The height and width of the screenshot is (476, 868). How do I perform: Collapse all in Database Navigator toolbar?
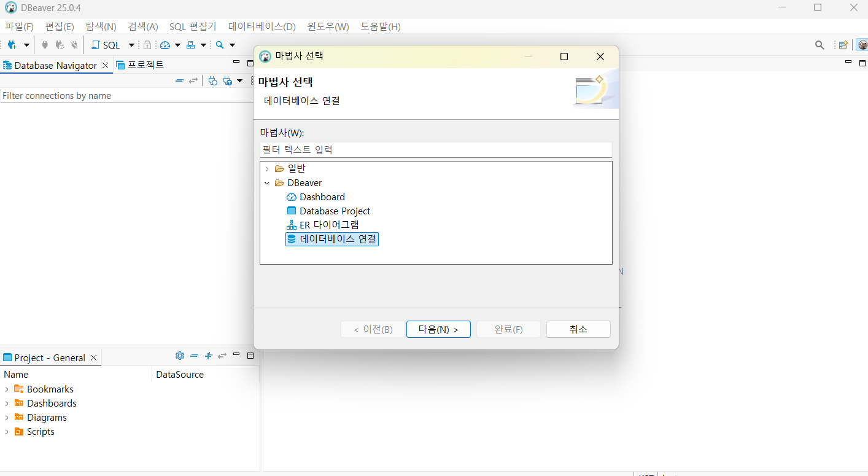[x=179, y=80]
